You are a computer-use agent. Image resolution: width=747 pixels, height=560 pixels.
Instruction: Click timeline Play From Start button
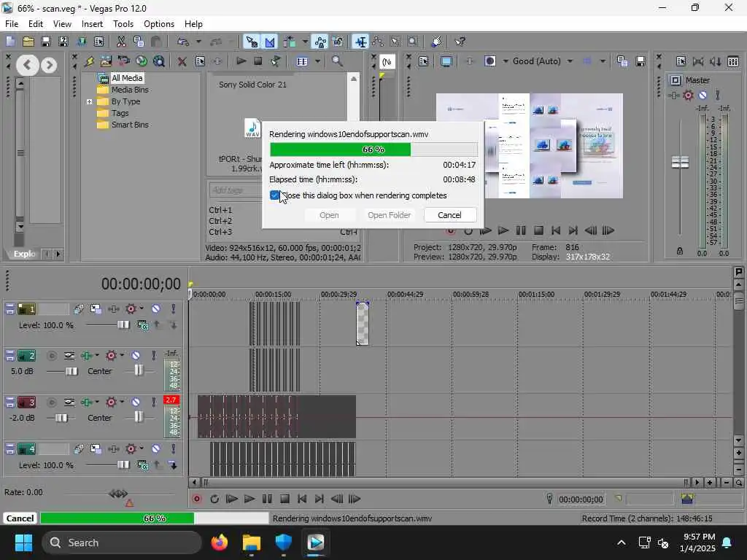231,499
